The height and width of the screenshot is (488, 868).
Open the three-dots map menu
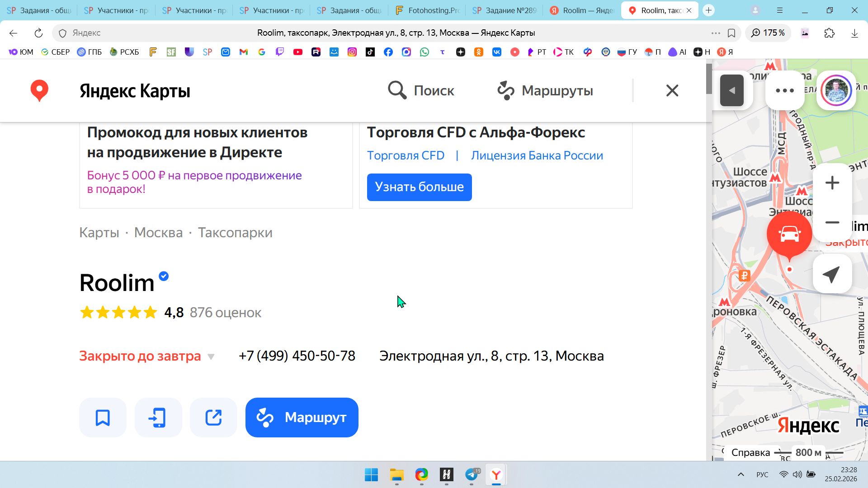coord(784,90)
